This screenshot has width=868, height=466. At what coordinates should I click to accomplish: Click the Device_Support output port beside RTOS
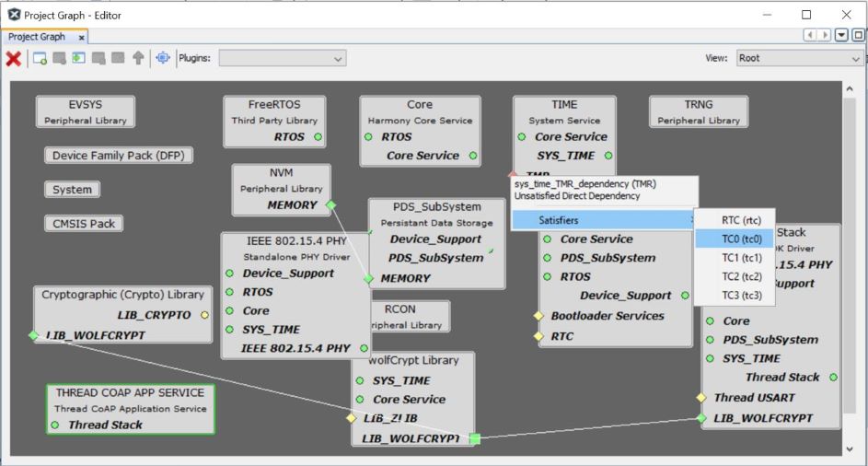pos(685,296)
